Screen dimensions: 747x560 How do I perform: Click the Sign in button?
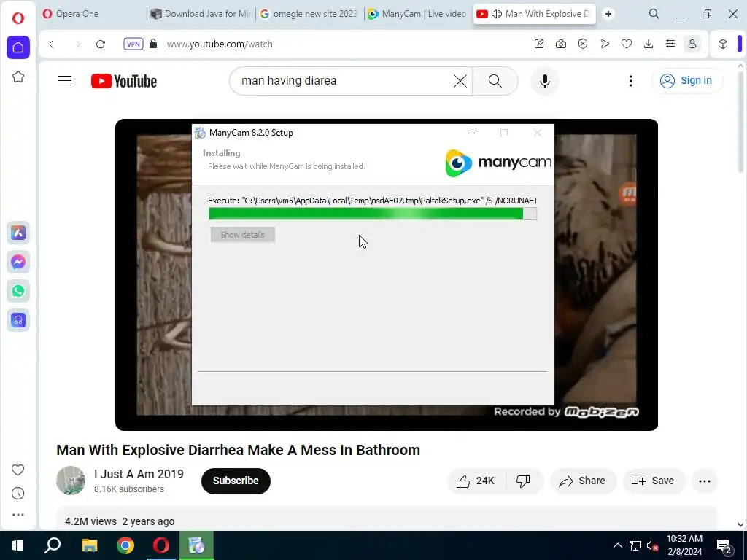686,80
